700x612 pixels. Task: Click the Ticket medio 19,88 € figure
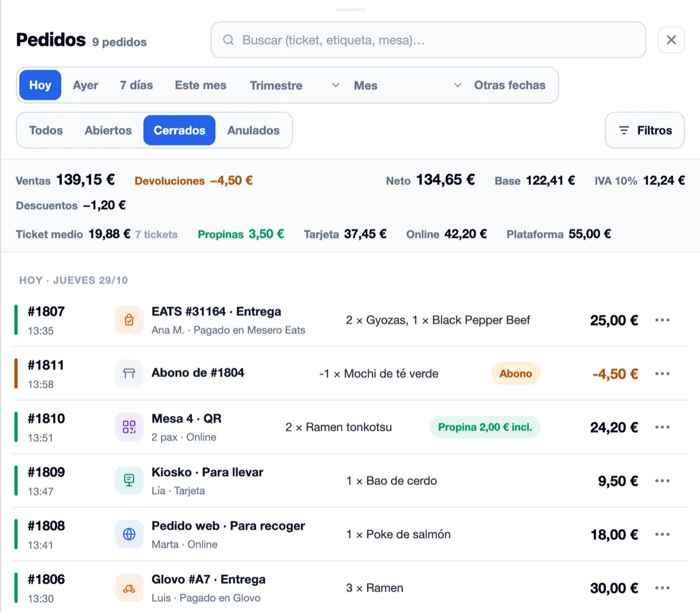(73, 234)
